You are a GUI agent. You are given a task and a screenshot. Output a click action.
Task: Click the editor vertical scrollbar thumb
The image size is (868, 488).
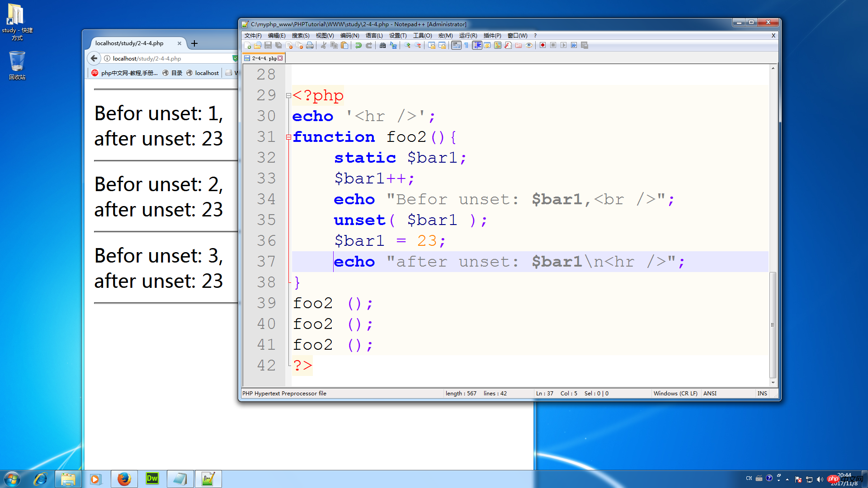773,324
